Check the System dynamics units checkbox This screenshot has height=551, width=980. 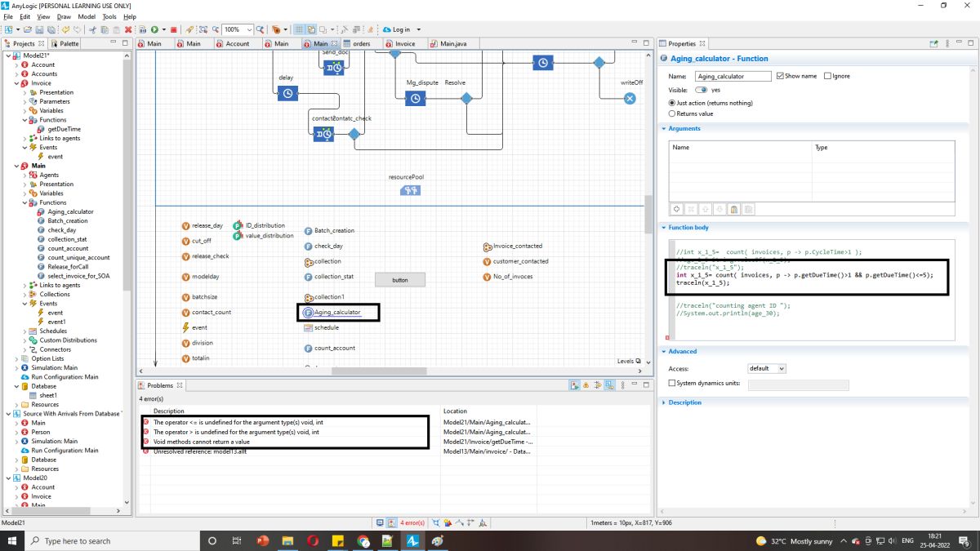(x=672, y=383)
